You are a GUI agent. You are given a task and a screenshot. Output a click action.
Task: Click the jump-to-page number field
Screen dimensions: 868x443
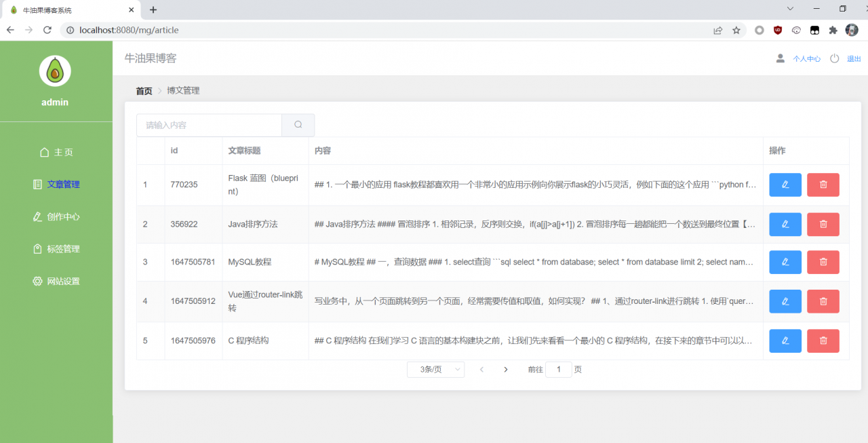pos(559,370)
